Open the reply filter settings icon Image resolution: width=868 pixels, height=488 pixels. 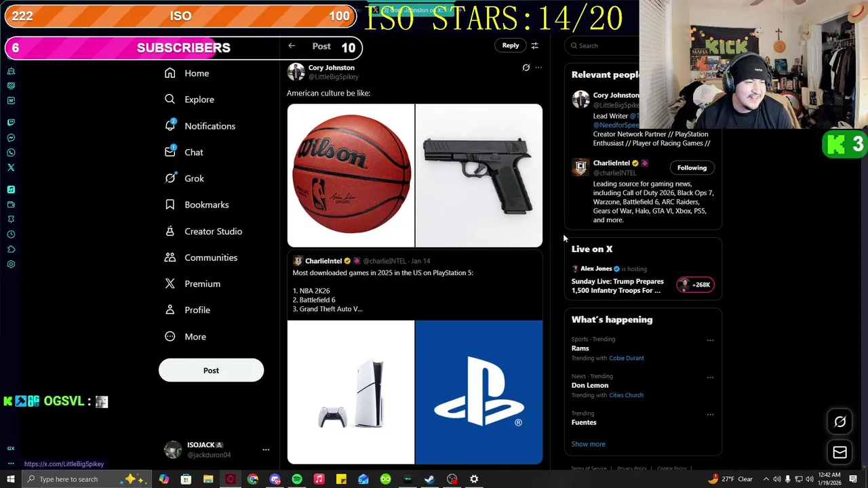(534, 45)
